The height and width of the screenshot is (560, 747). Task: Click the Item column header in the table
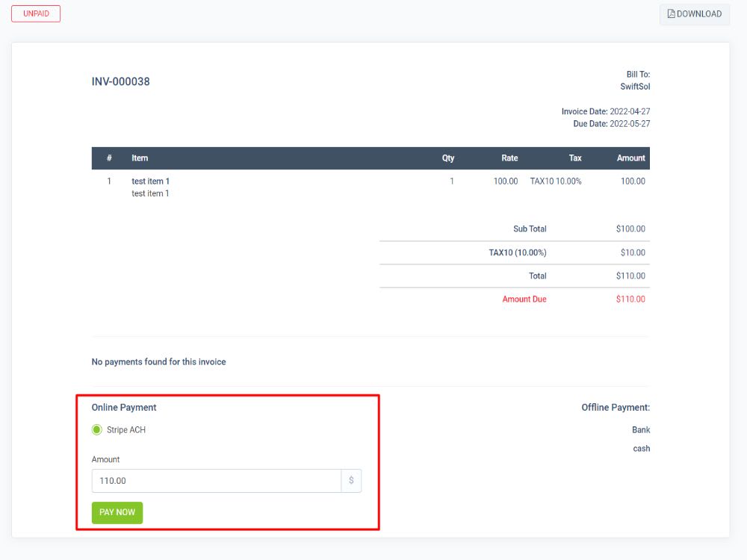tap(140, 158)
